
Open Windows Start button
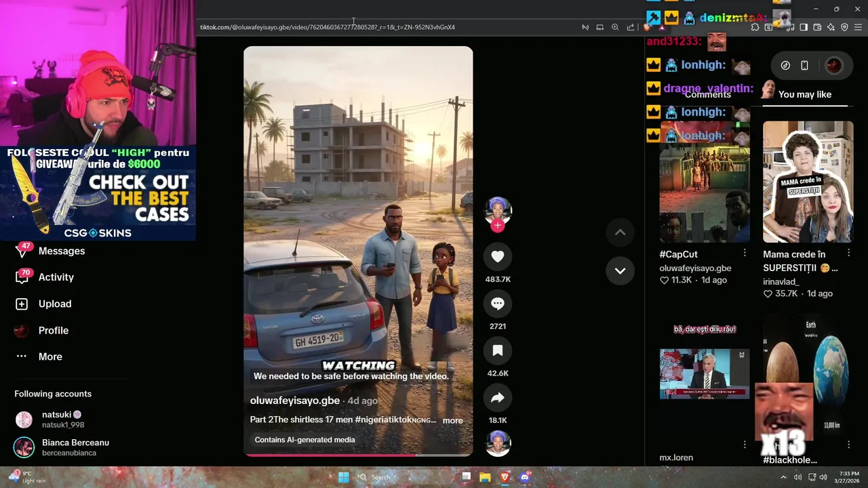tap(344, 477)
